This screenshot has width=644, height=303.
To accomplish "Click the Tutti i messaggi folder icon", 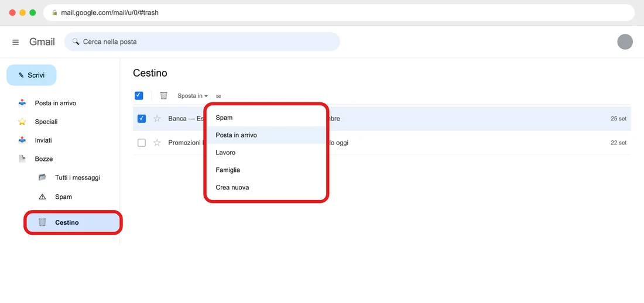I will click(x=42, y=177).
